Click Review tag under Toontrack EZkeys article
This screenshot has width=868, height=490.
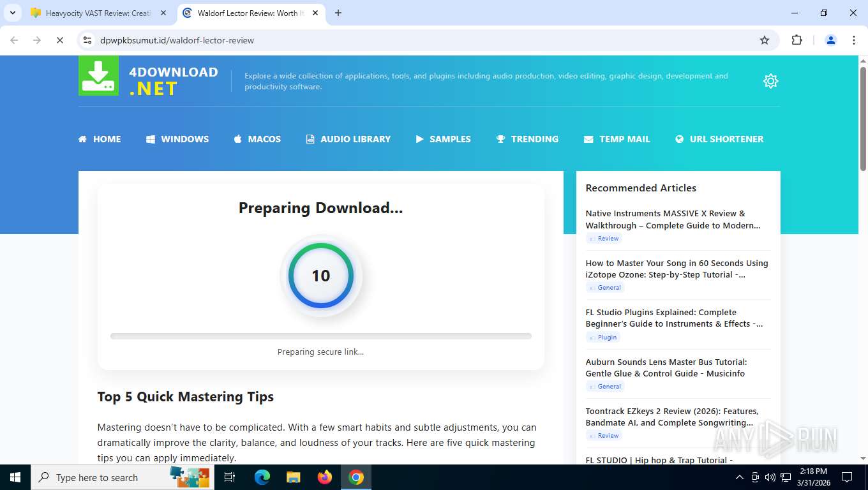pyautogui.click(x=604, y=435)
